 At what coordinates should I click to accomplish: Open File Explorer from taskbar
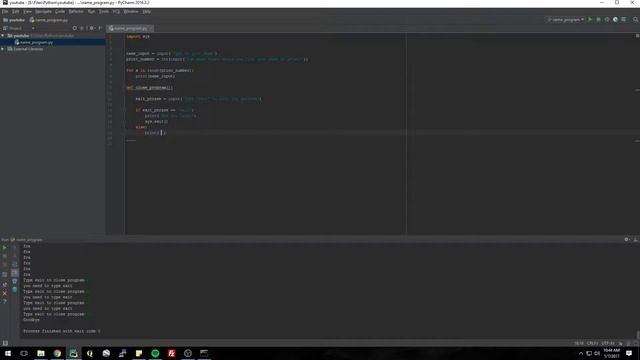(41, 353)
